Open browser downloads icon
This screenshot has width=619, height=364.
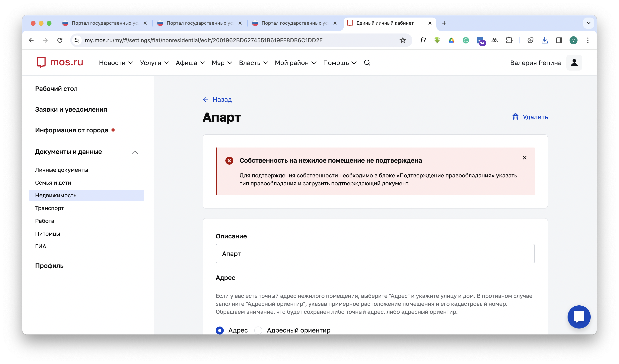[545, 40]
